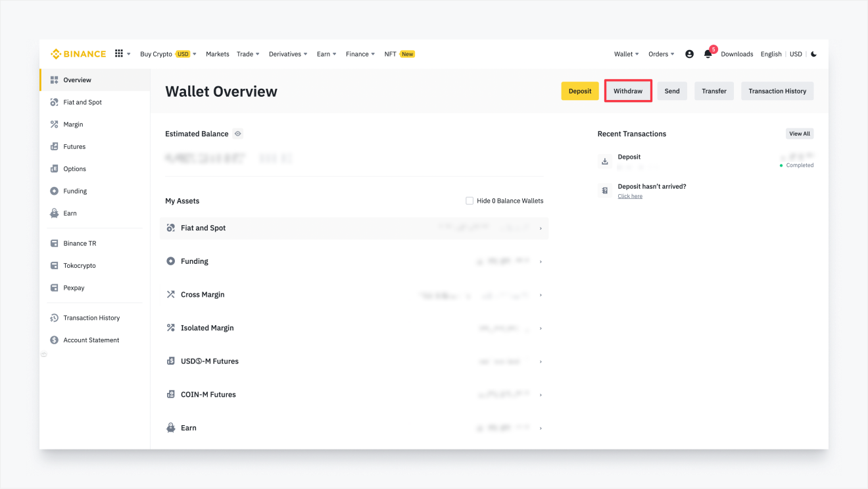
Task: Open the Markets menu item
Action: click(x=218, y=54)
